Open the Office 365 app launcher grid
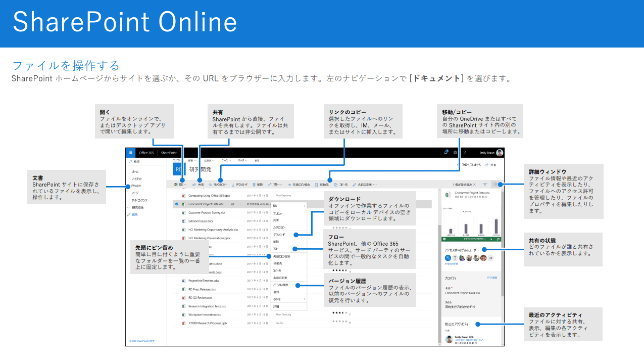This screenshot has width=644, height=362. pyautogui.click(x=130, y=152)
